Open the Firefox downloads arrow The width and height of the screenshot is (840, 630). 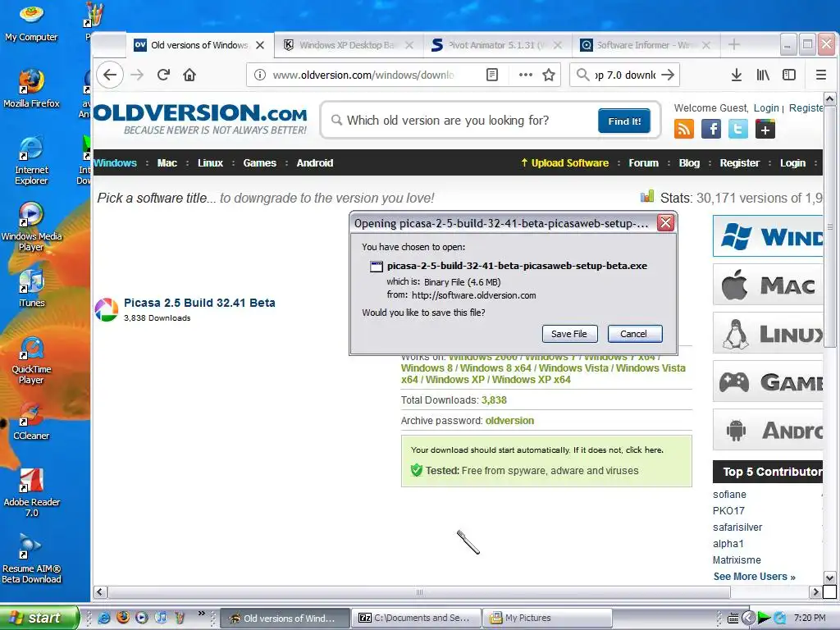[737, 75]
